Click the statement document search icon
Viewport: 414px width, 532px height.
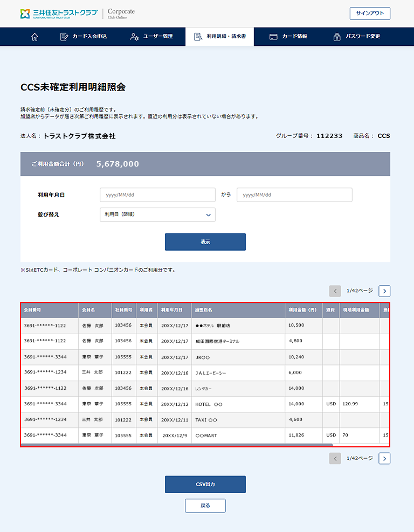point(198,37)
